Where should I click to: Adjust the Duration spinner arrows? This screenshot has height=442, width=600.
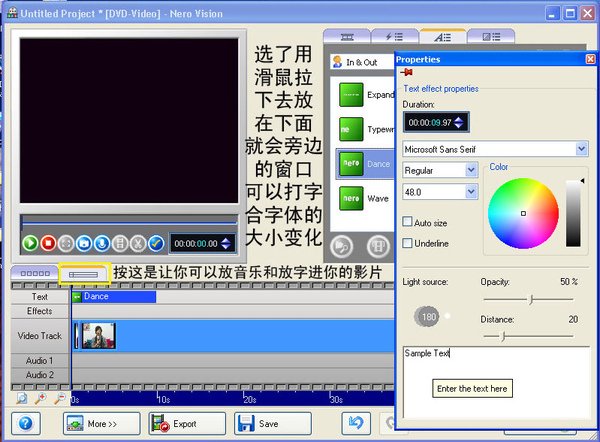[x=459, y=122]
